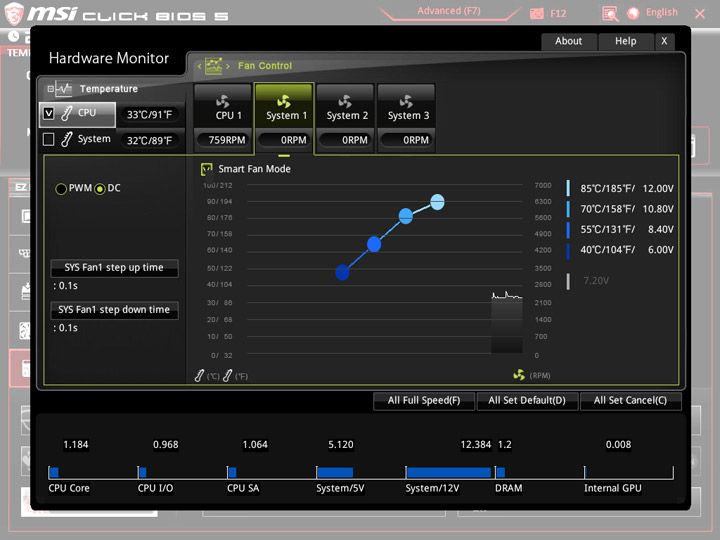Toggle the System temperature checkbox
Image resolution: width=720 pixels, height=540 pixels.
[x=48, y=139]
